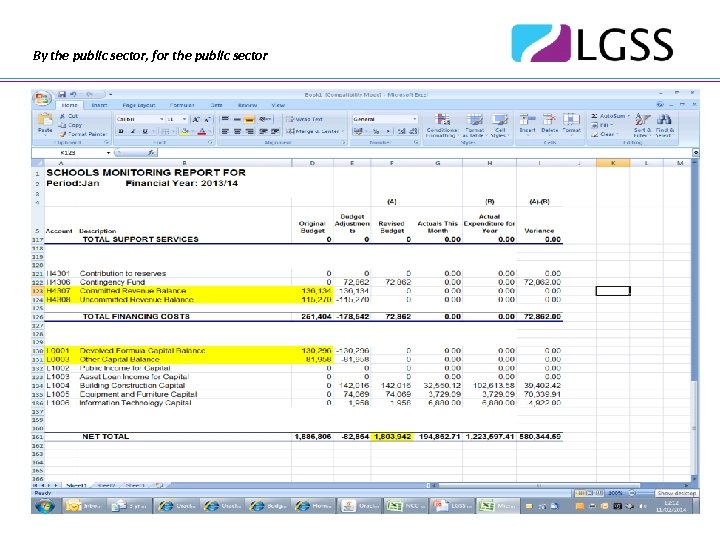This screenshot has height=540, width=720.
Task: Select highlighted Bottom Align button
Action: pyautogui.click(x=249, y=119)
